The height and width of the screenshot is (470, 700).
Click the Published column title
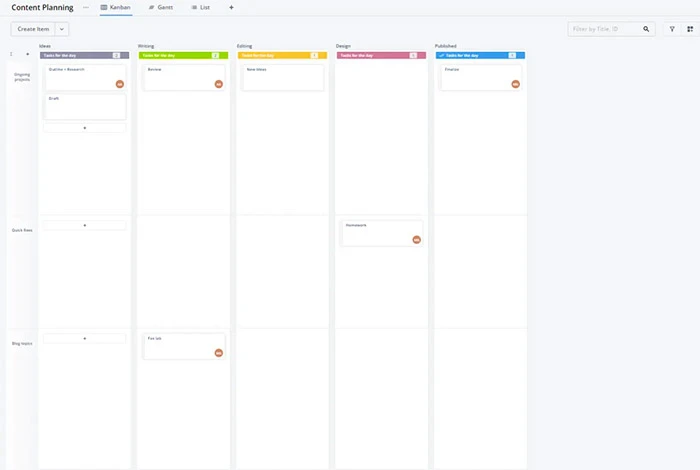click(446, 46)
